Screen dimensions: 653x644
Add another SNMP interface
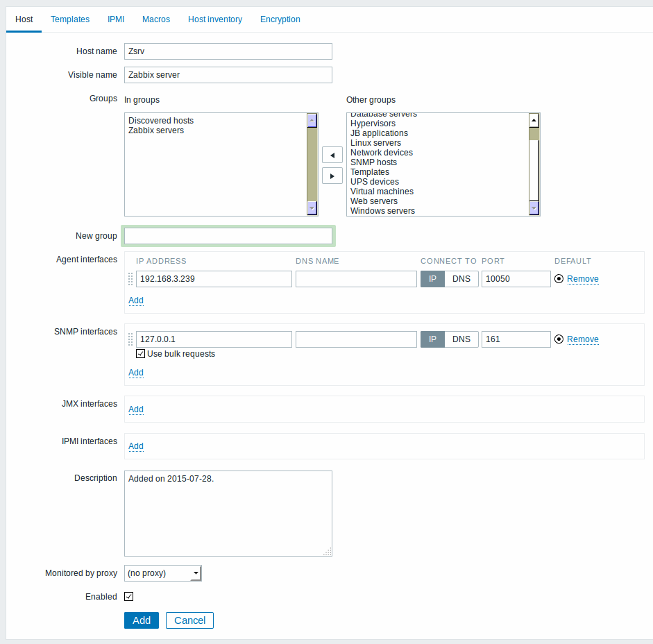point(136,373)
